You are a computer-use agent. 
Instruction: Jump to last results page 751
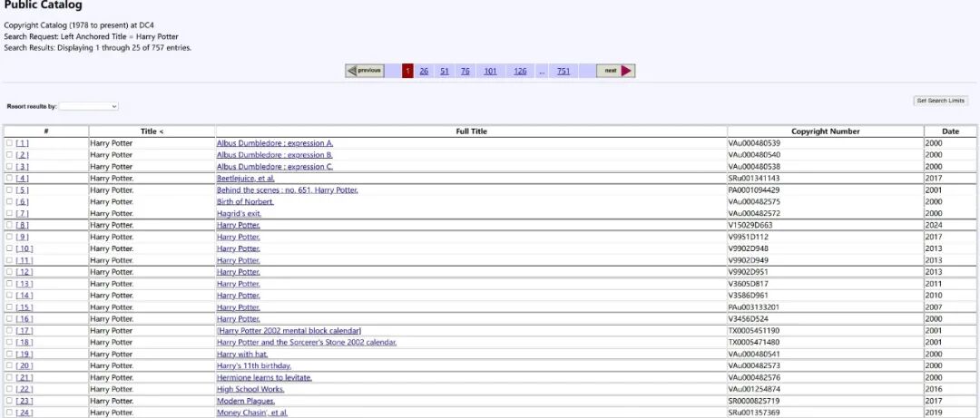pyautogui.click(x=563, y=72)
